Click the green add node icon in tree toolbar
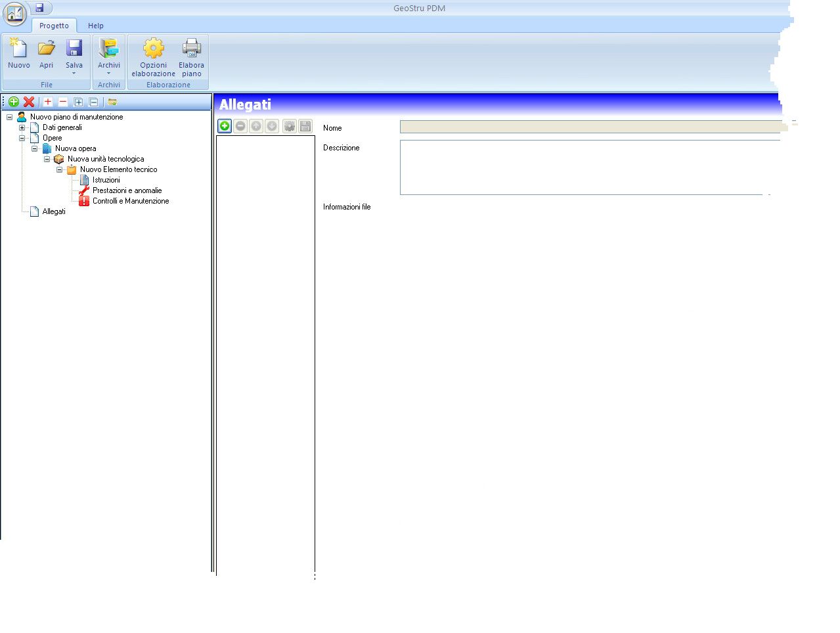The image size is (840, 633). coord(13,102)
